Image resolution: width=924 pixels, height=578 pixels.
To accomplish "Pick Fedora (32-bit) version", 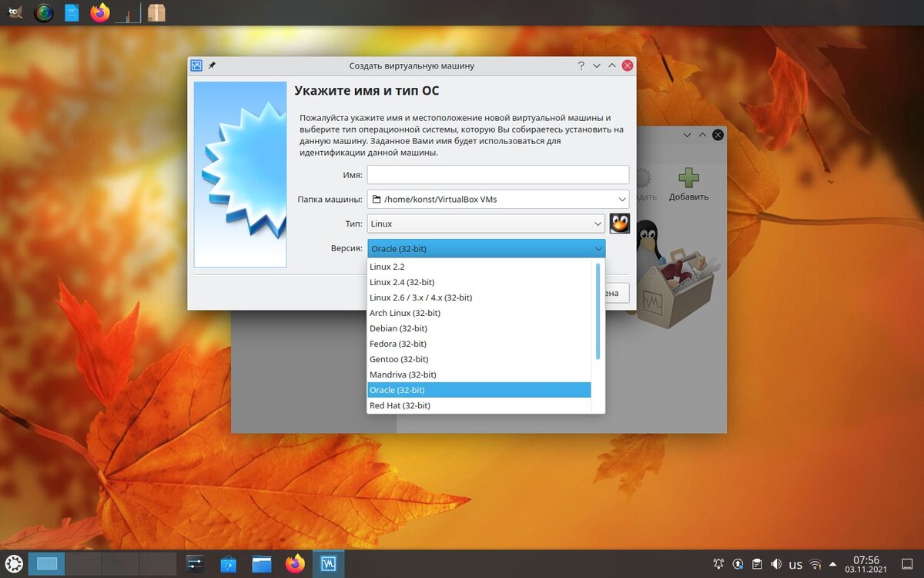I will coord(479,344).
